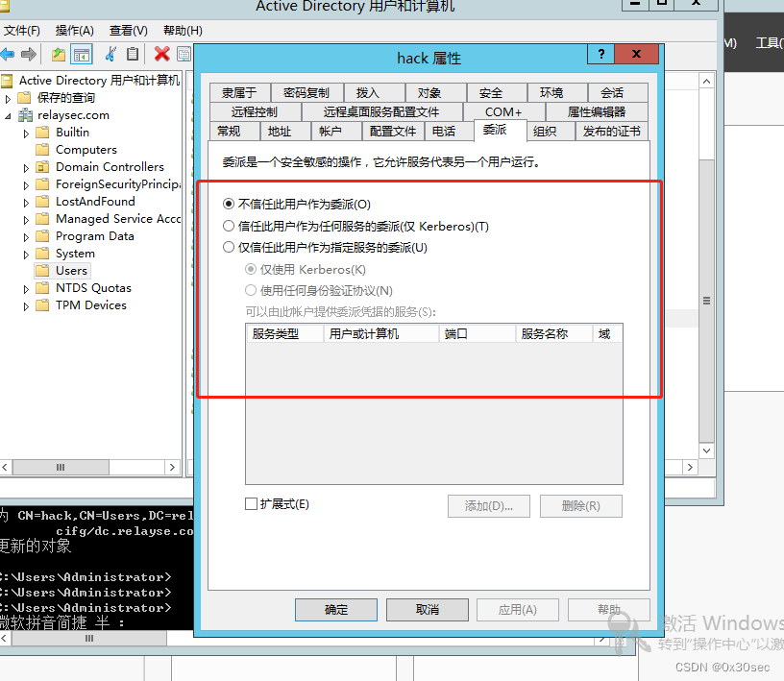This screenshot has width=784, height=681.
Task: Switch to the 帐户 tab
Action: 336,131
